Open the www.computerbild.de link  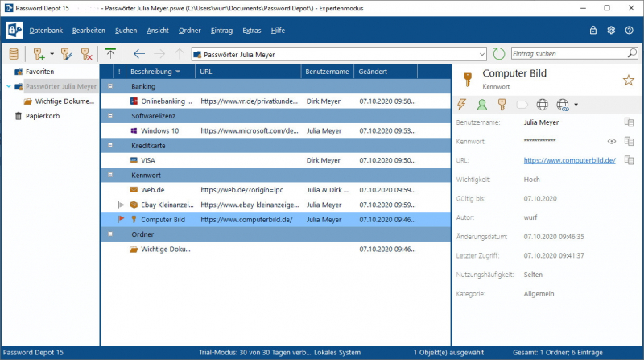pos(569,160)
